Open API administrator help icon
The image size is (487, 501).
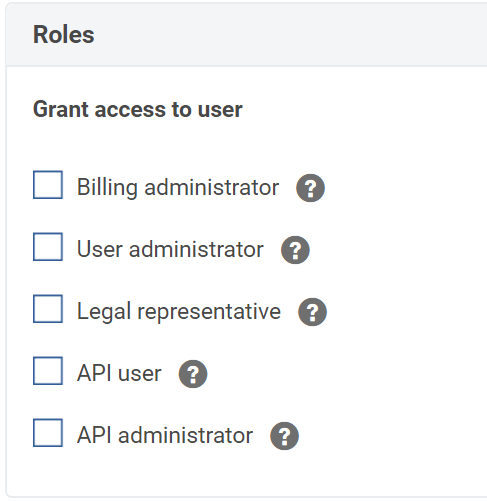tap(284, 436)
